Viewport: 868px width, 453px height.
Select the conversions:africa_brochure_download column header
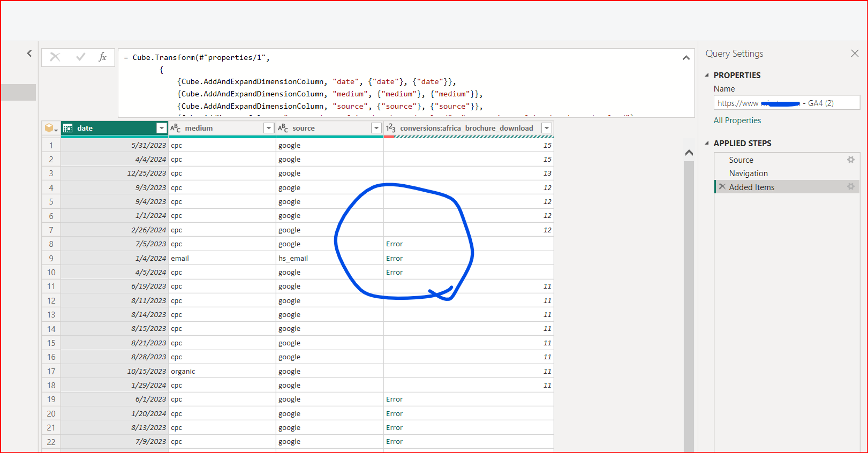[x=469, y=128]
